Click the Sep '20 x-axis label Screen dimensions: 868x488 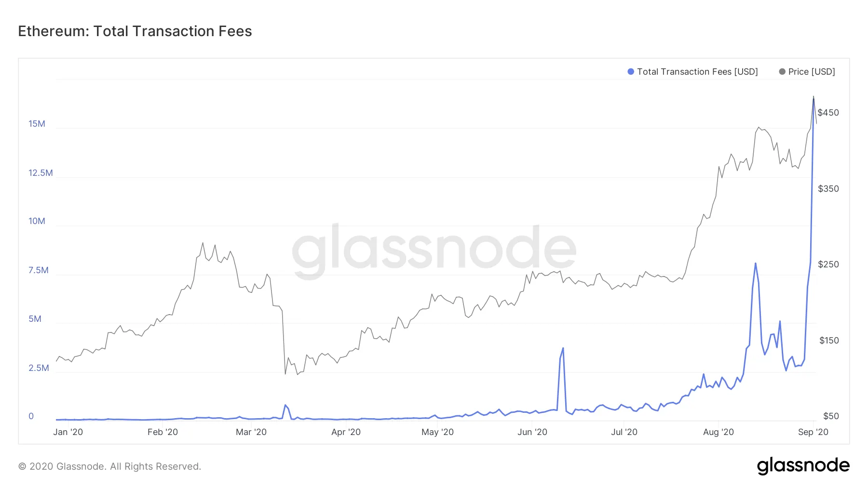point(813,432)
